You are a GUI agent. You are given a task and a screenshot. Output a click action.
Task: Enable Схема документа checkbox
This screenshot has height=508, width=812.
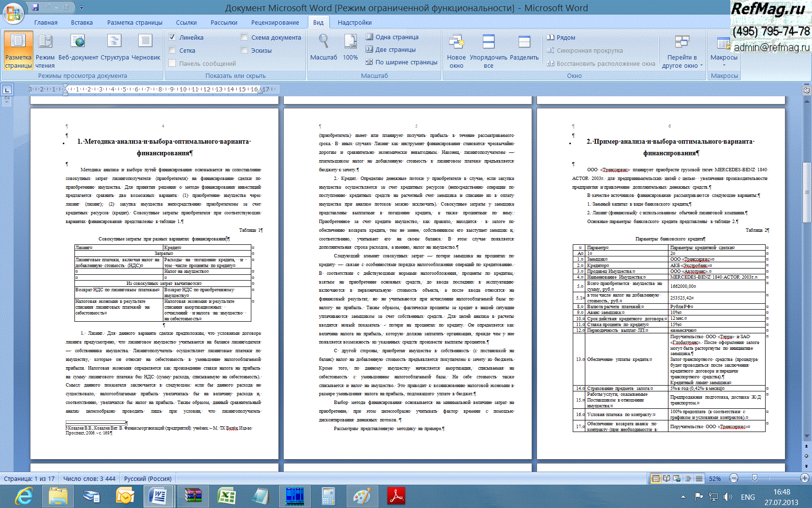pyautogui.click(x=244, y=37)
